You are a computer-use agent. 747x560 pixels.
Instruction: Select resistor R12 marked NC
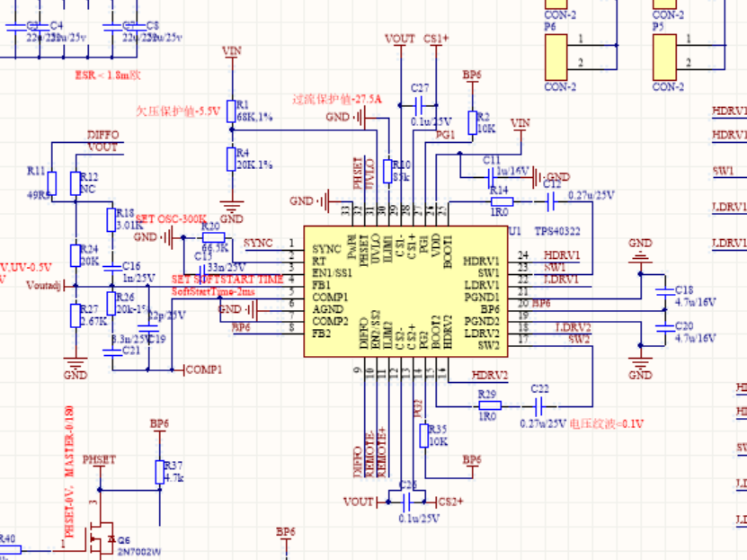(x=76, y=183)
